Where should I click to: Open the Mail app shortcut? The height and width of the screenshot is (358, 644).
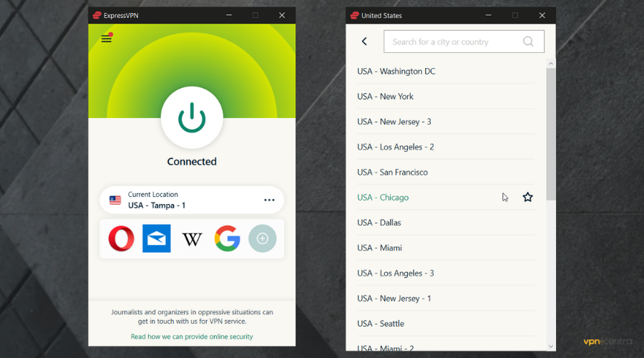click(157, 238)
